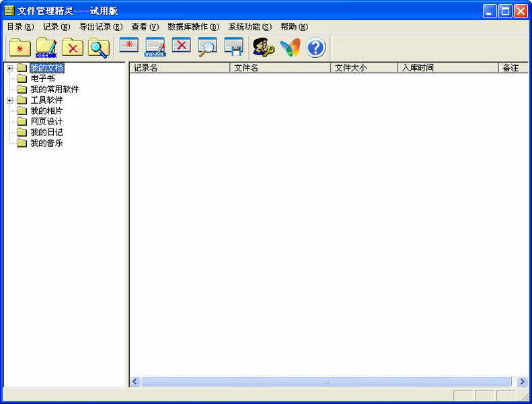Minimize the 文件管理精灵 window
The width and height of the screenshot is (532, 404).
[489, 11]
